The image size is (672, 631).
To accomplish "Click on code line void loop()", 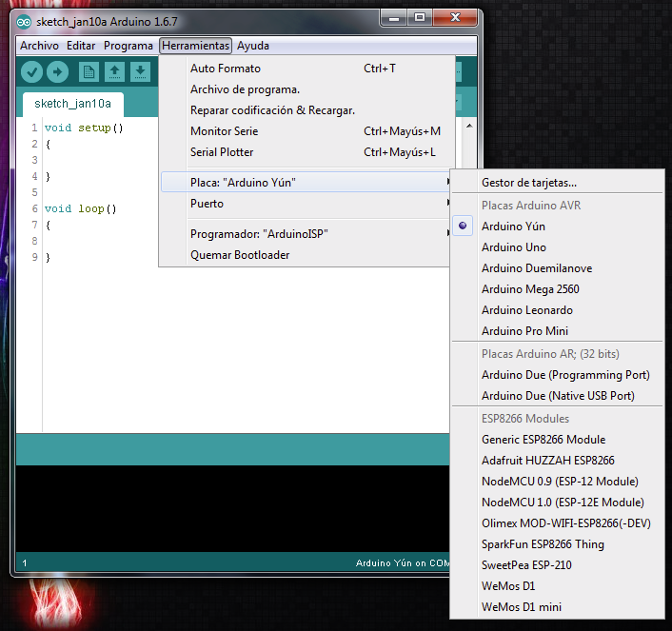I will click(x=81, y=208).
